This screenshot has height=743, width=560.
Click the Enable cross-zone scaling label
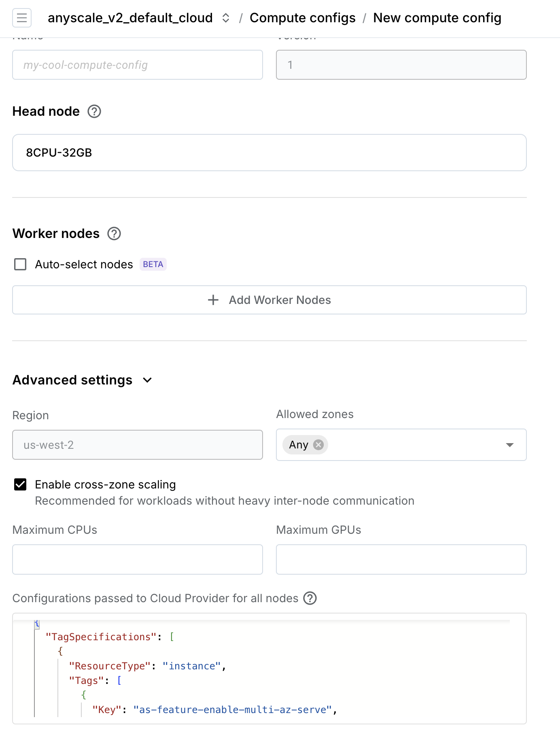tap(105, 484)
